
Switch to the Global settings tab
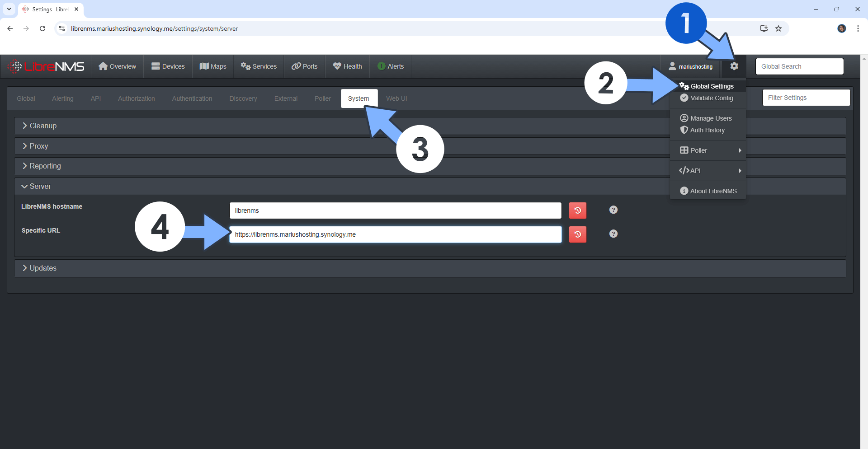tap(26, 98)
